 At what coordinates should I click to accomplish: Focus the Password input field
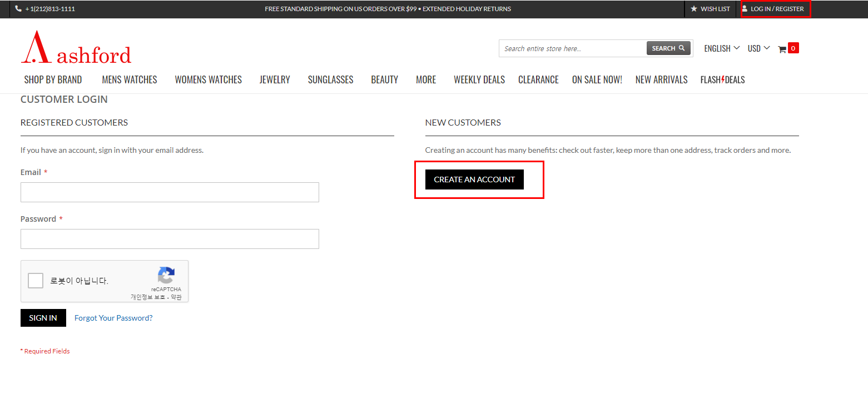pyautogui.click(x=170, y=239)
